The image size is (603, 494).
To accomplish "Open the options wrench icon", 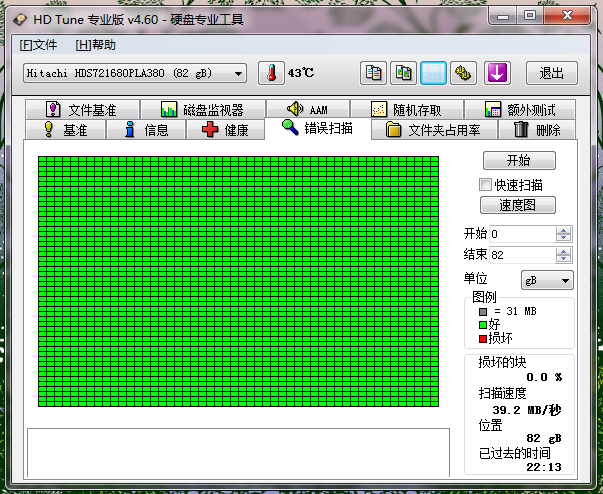I will (463, 73).
